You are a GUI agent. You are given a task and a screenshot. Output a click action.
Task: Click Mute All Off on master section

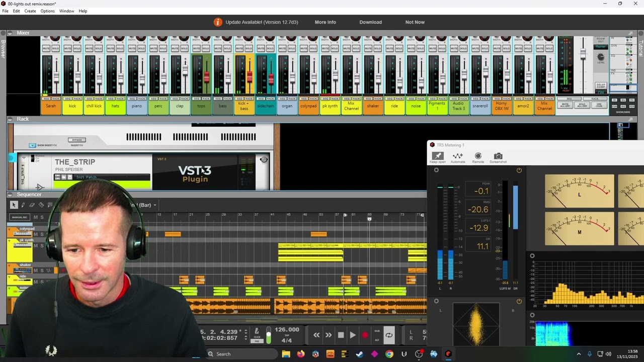pyautogui.click(x=565, y=106)
